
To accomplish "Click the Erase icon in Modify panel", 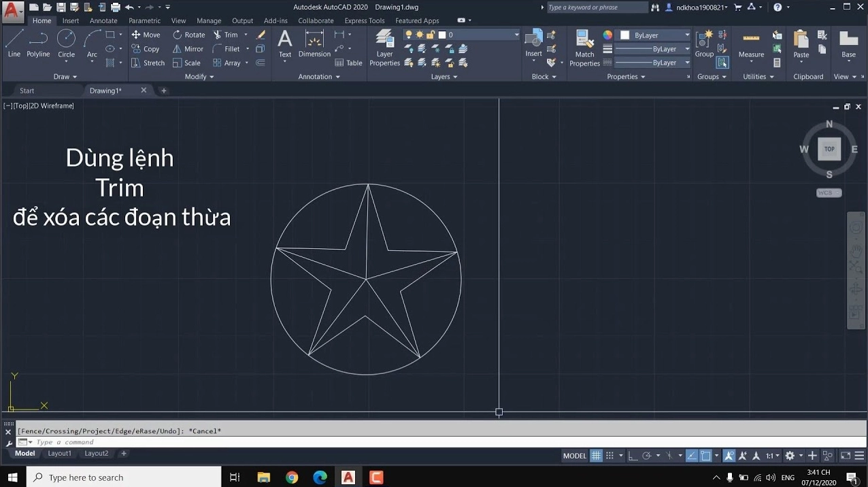I will 261,35.
